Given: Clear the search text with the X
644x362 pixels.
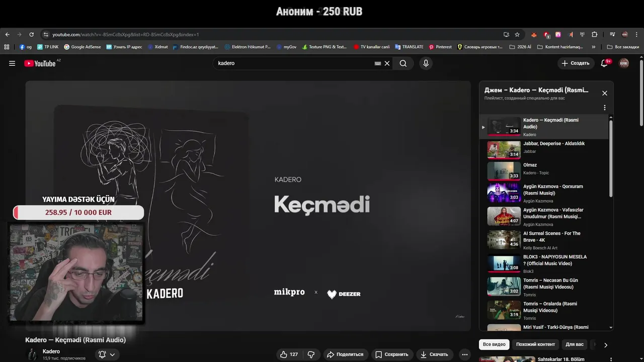Looking at the screenshot, I should [387, 63].
